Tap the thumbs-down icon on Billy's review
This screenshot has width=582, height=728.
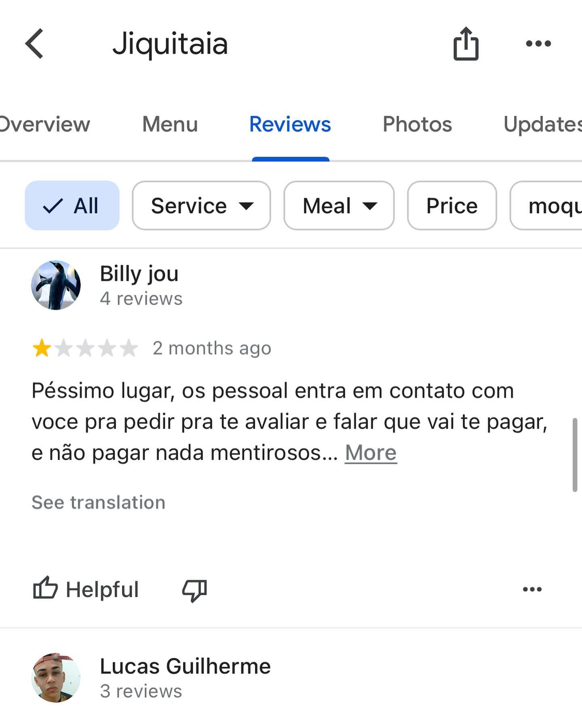[194, 590]
